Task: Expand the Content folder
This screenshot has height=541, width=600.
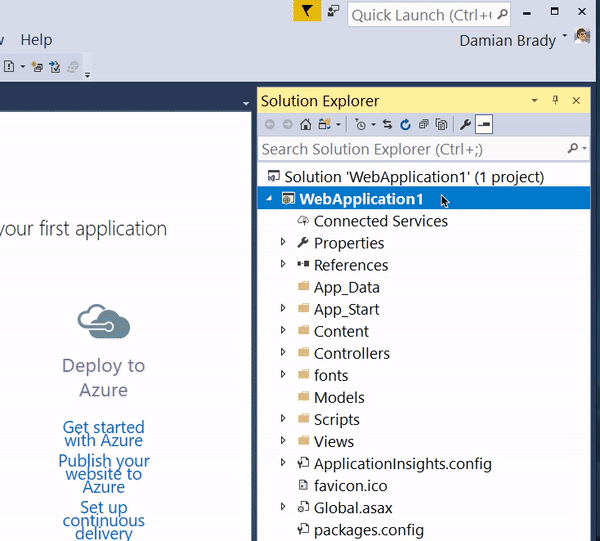Action: click(283, 330)
